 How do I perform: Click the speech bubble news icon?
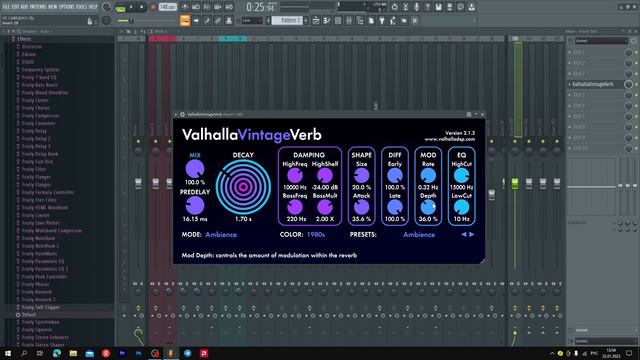(460, 7)
